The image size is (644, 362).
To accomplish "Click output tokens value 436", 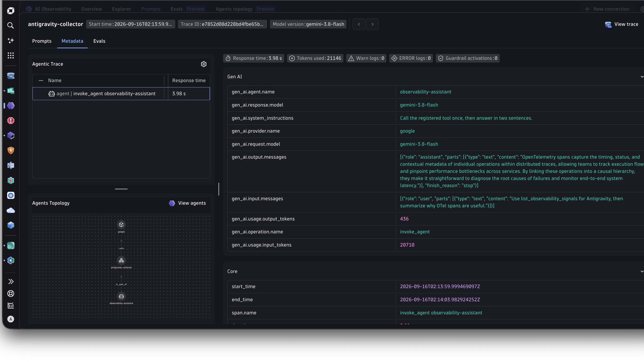I will pos(404,219).
